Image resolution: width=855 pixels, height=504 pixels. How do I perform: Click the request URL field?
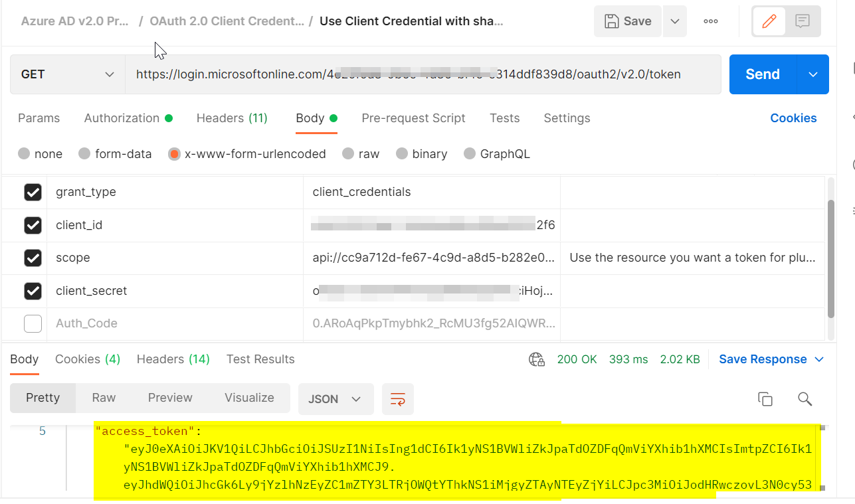tap(423, 74)
